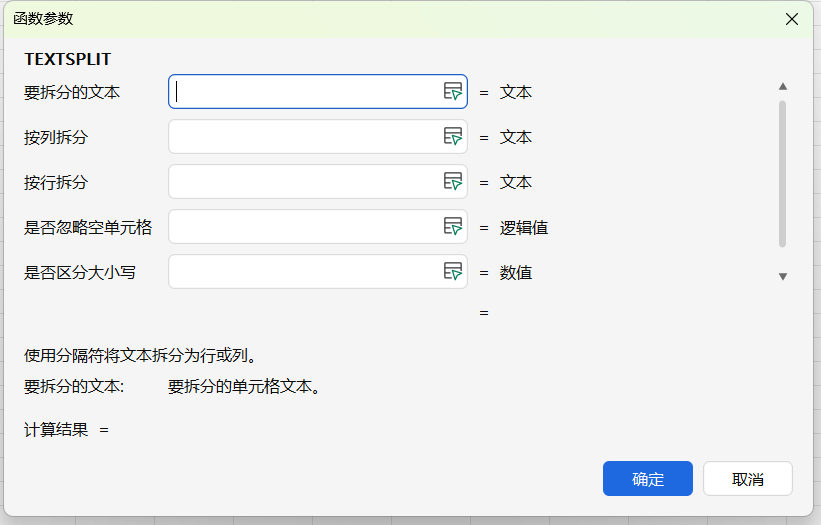Screen dimensions: 821x525
Task: Close the 函数参数 dialog
Action: tap(792, 19)
